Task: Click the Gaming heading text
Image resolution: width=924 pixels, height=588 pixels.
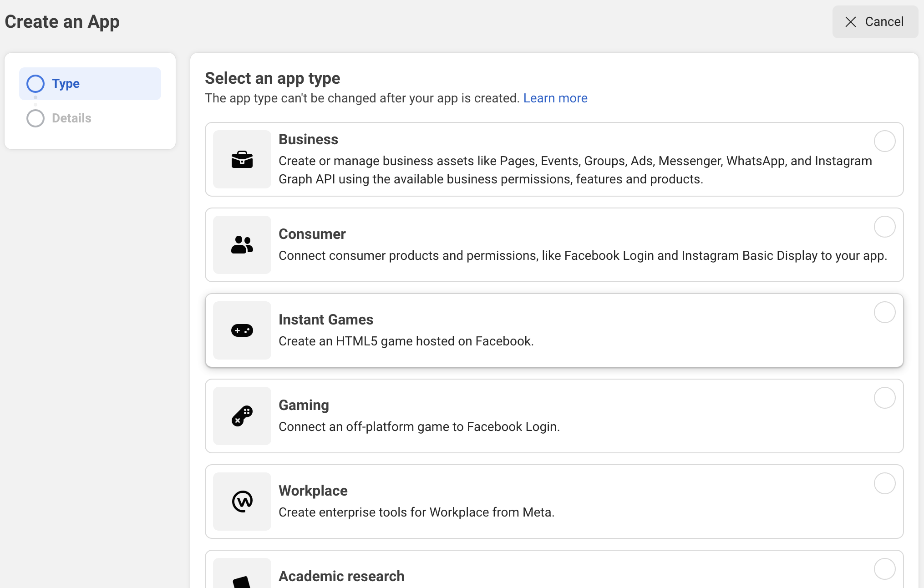Action: (304, 405)
